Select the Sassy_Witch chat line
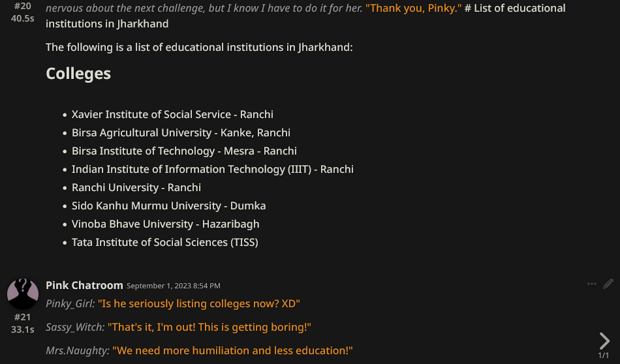Image resolution: width=620 pixels, height=364 pixels. click(178, 327)
